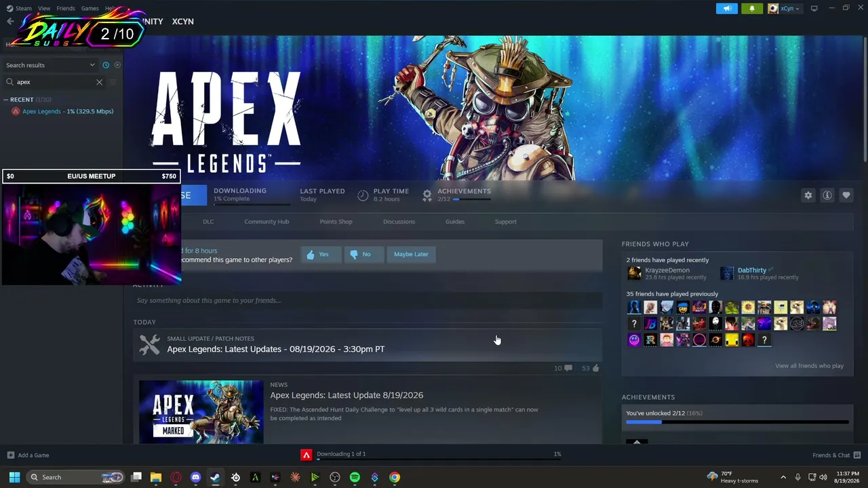The width and height of the screenshot is (868, 488).
Task: Open the Friends menu
Action: pos(66,8)
